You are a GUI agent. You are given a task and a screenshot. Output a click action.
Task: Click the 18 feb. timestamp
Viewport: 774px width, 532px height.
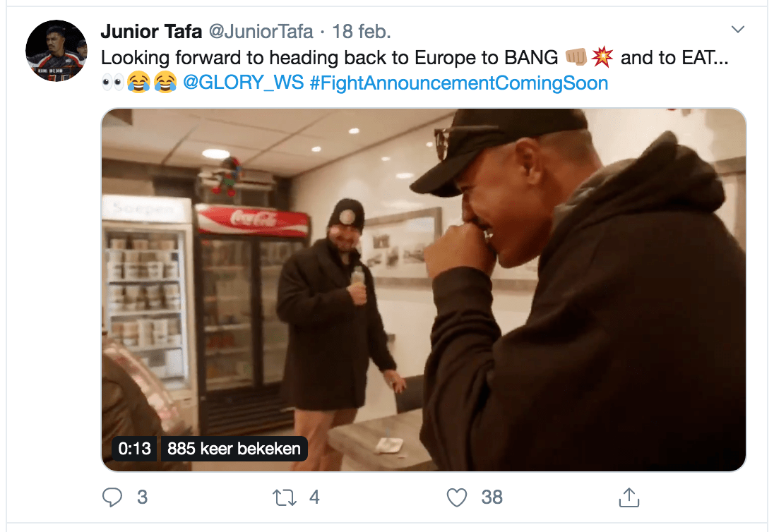[362, 31]
